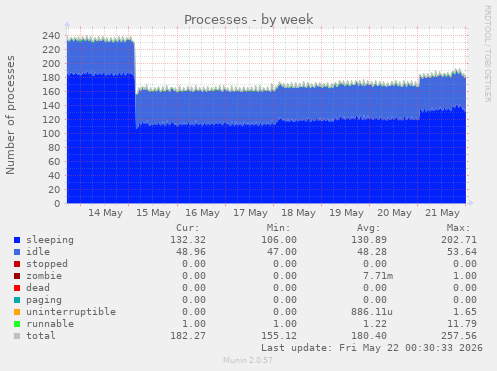
Task: Click the 100 y-axis tick label
Action: (x=51, y=134)
